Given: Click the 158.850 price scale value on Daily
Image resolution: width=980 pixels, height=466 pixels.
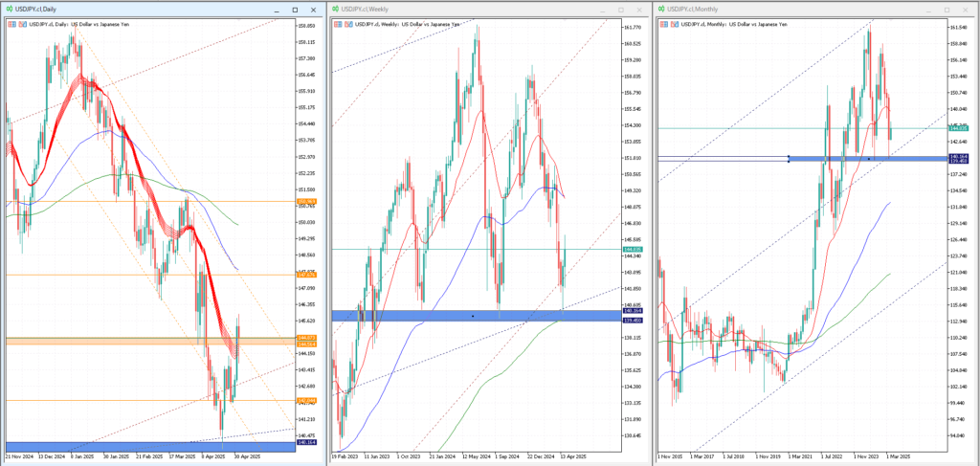Looking at the screenshot, I should [306, 26].
